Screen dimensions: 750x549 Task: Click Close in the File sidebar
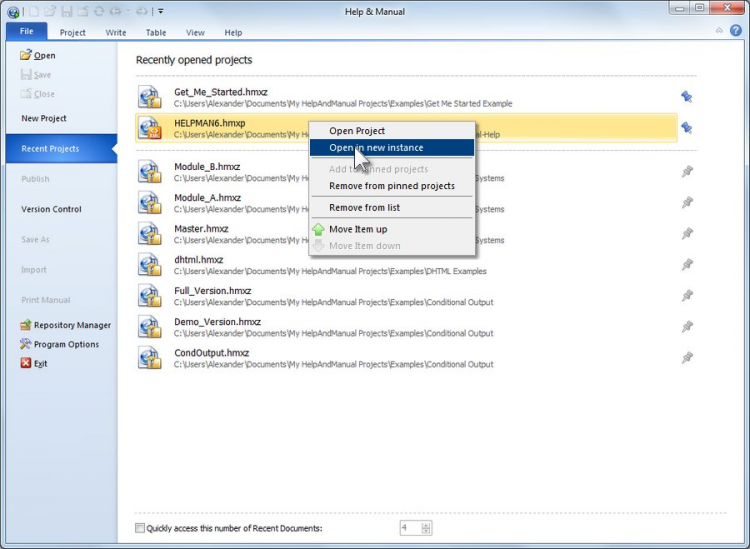38,94
